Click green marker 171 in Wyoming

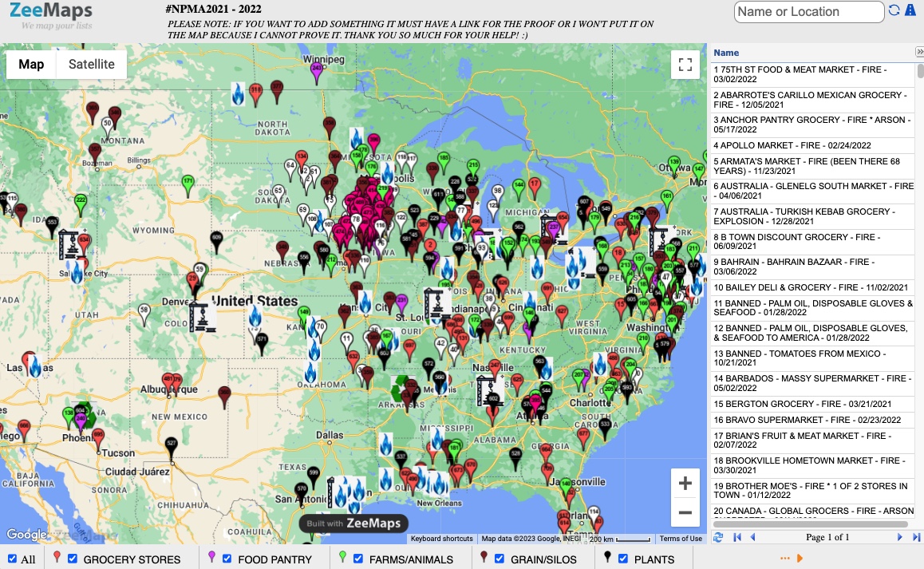tap(188, 186)
